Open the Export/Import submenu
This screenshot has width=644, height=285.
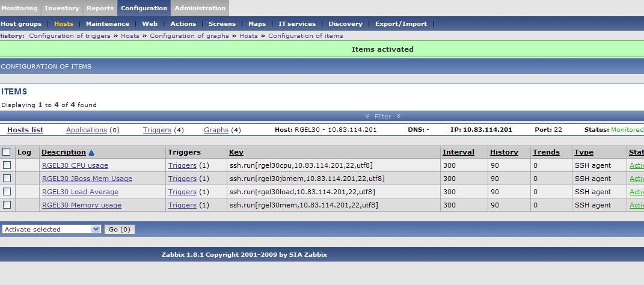[x=401, y=24]
